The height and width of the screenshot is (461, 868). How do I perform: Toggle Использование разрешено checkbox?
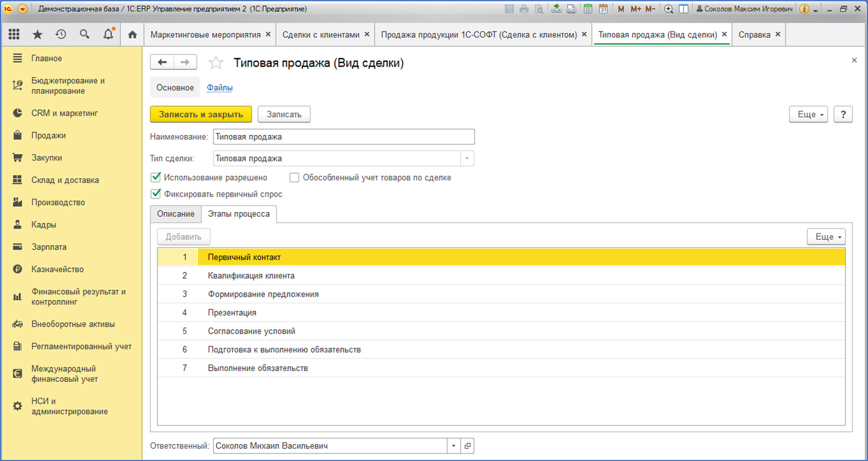coord(156,177)
